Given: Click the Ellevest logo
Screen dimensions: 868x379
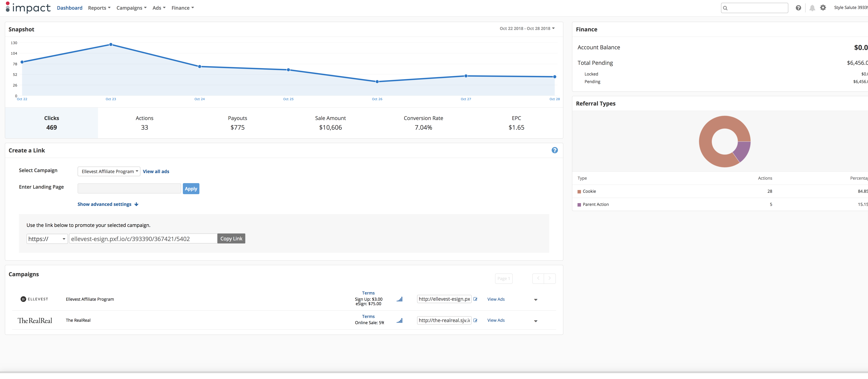Looking at the screenshot, I should click(x=34, y=299).
